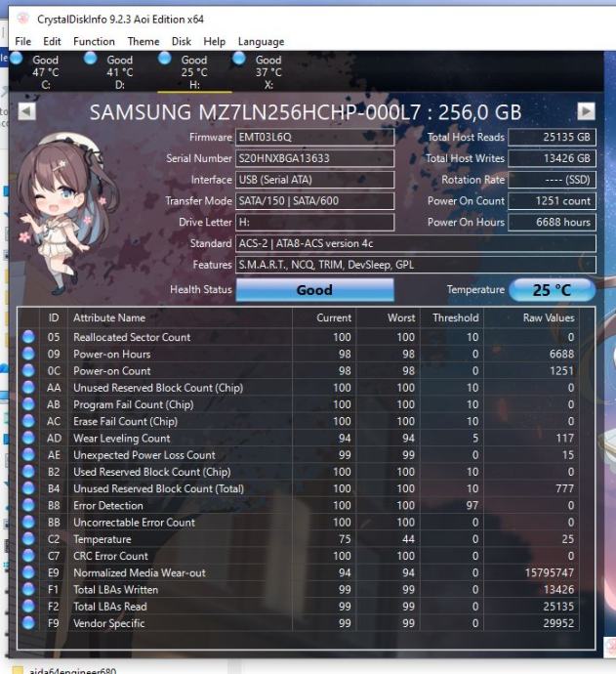
Task: Open the Language menu
Action: click(x=262, y=42)
